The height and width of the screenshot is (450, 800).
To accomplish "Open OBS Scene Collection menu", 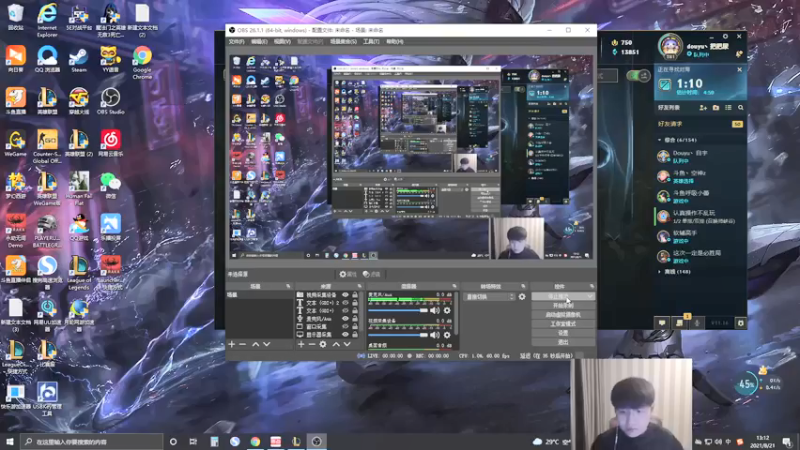I will point(343,41).
